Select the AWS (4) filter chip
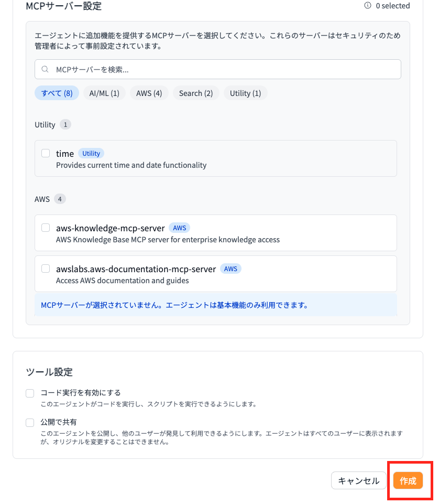Image resolution: width=439 pixels, height=504 pixels. 149,93
